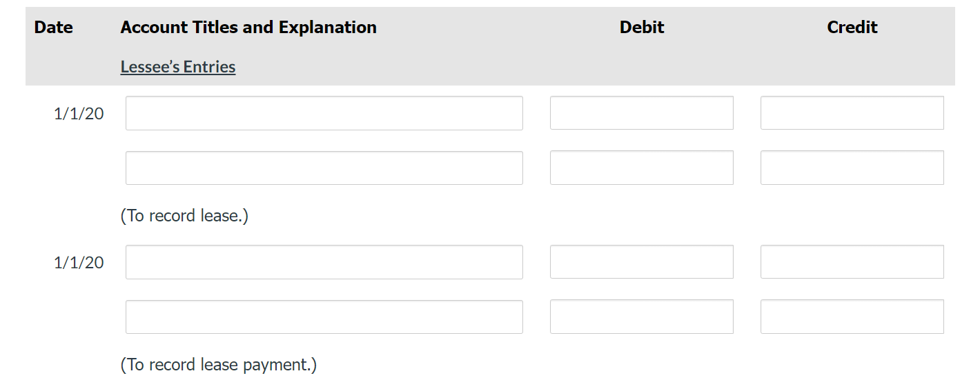Click the Date column header
This screenshot has width=980, height=389.
(53, 28)
